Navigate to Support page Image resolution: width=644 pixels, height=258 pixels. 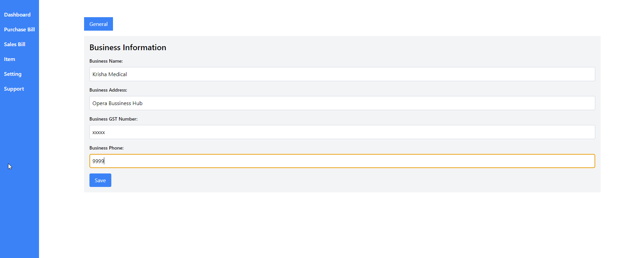14,89
